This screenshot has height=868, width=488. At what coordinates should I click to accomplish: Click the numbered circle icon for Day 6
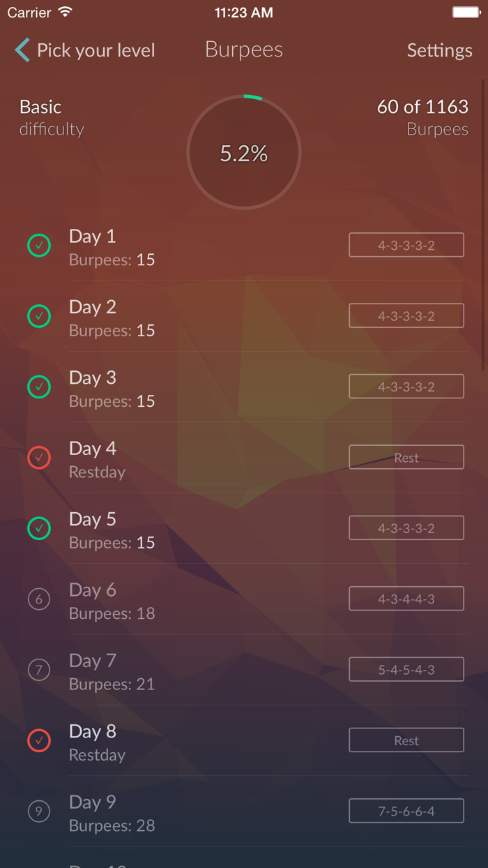tap(39, 599)
